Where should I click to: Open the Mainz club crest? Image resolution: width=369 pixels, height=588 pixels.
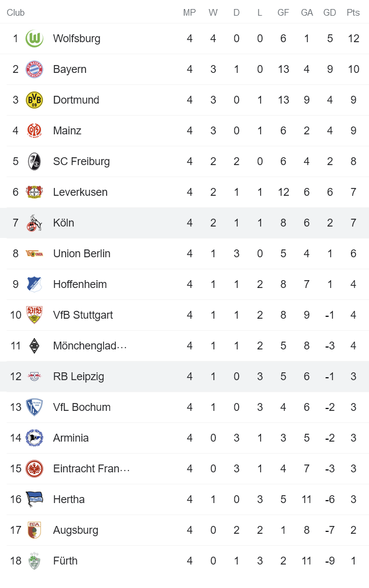coord(35,130)
